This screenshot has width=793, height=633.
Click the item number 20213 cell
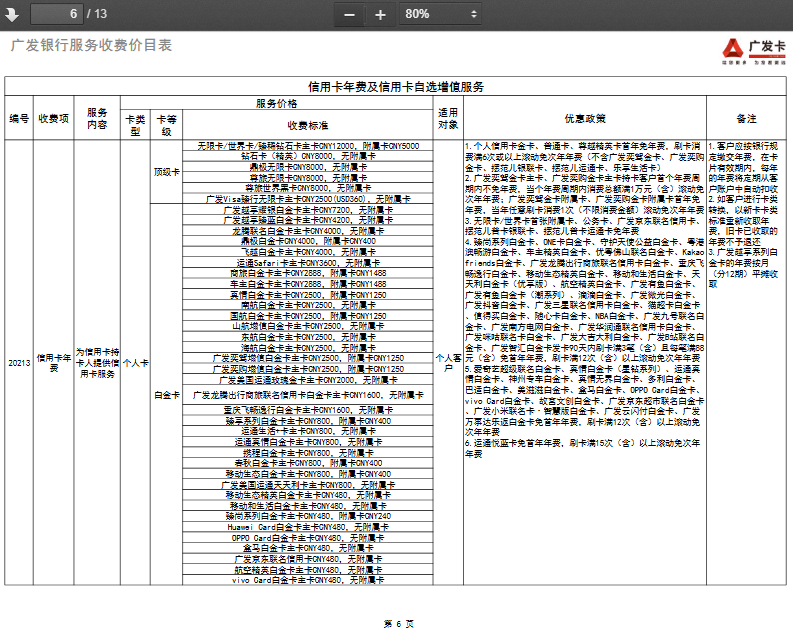(x=19, y=362)
